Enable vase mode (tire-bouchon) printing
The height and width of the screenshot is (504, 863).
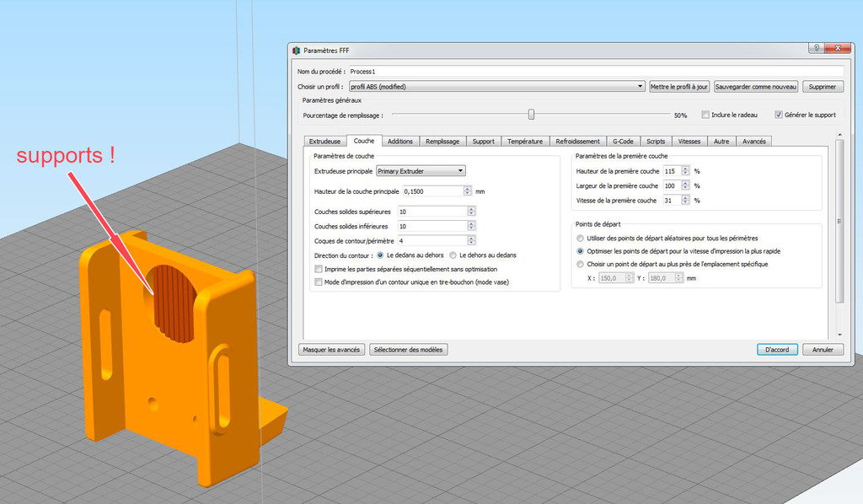point(318,281)
